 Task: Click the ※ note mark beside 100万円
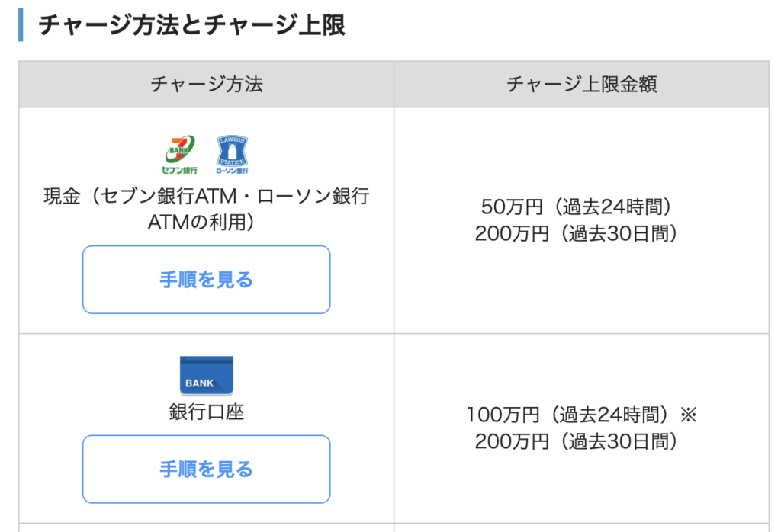click(x=688, y=415)
